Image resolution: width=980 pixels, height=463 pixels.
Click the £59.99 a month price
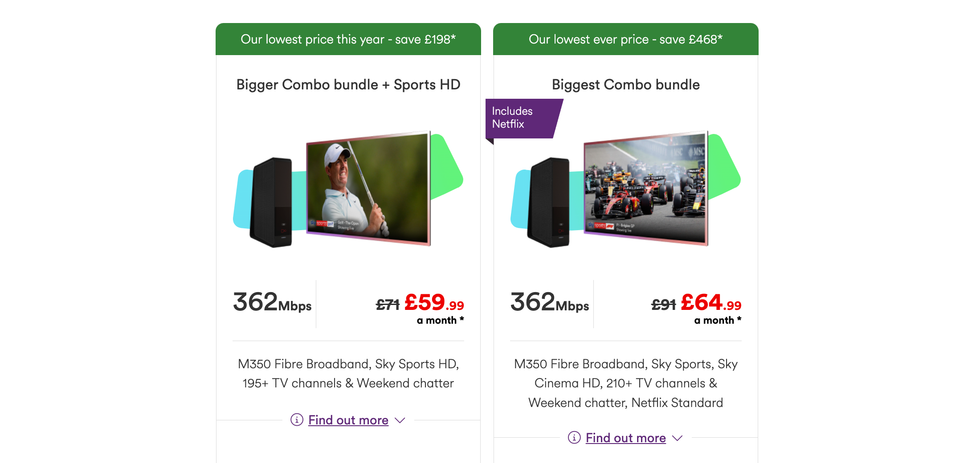(434, 303)
